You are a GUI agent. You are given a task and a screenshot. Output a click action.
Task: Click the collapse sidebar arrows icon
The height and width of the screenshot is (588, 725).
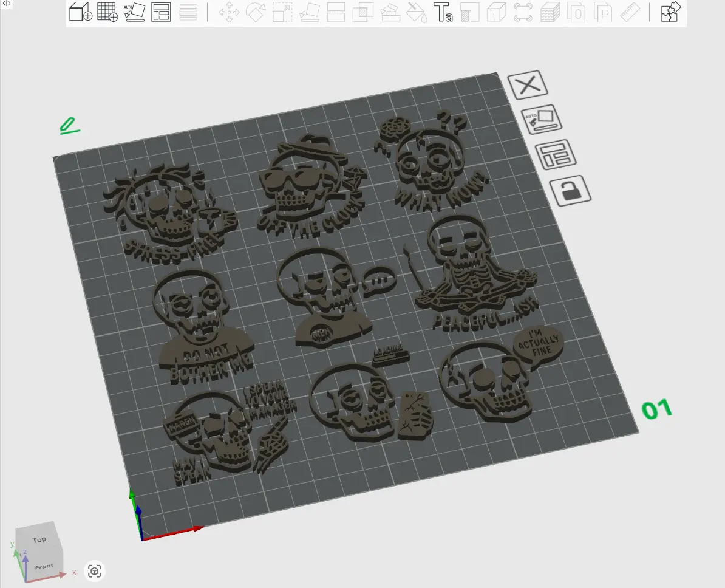pyautogui.click(x=7, y=3)
